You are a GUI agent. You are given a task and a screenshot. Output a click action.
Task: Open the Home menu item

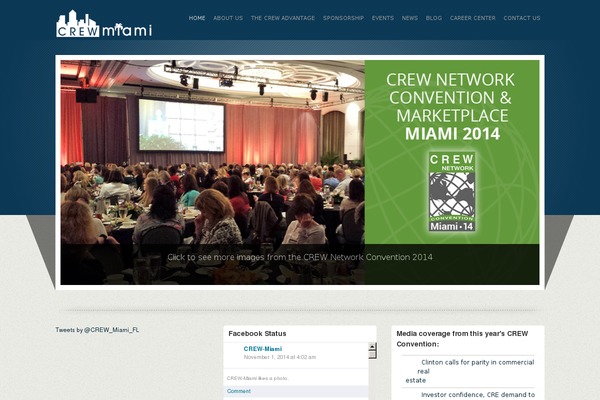(197, 18)
